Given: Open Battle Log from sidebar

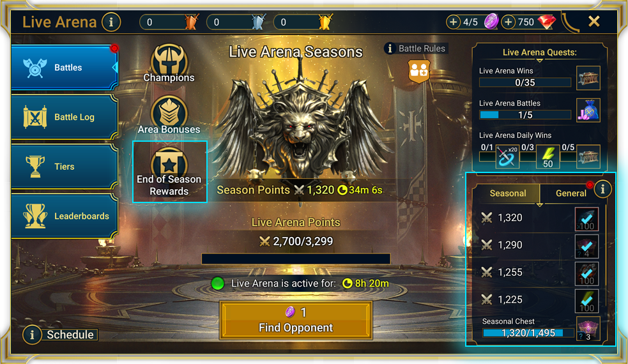Looking at the screenshot, I should point(64,117).
